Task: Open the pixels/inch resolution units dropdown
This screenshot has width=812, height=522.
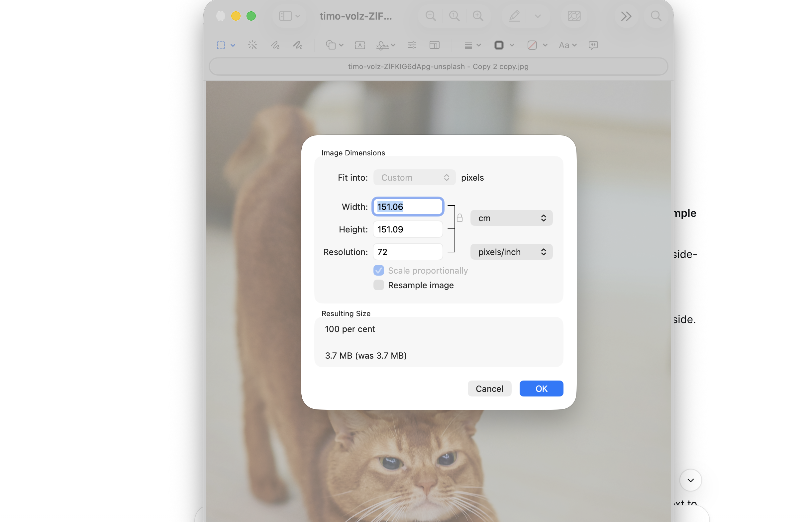Action: click(x=511, y=252)
